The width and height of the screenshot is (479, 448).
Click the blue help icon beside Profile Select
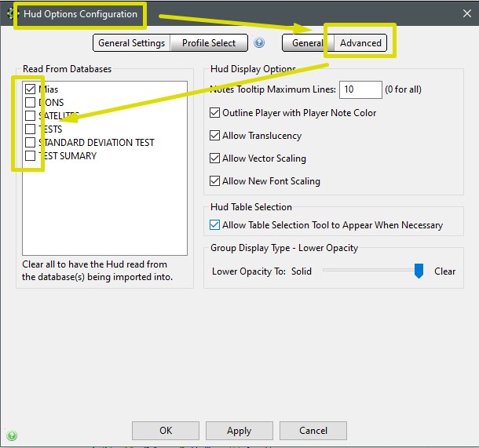[x=259, y=43]
